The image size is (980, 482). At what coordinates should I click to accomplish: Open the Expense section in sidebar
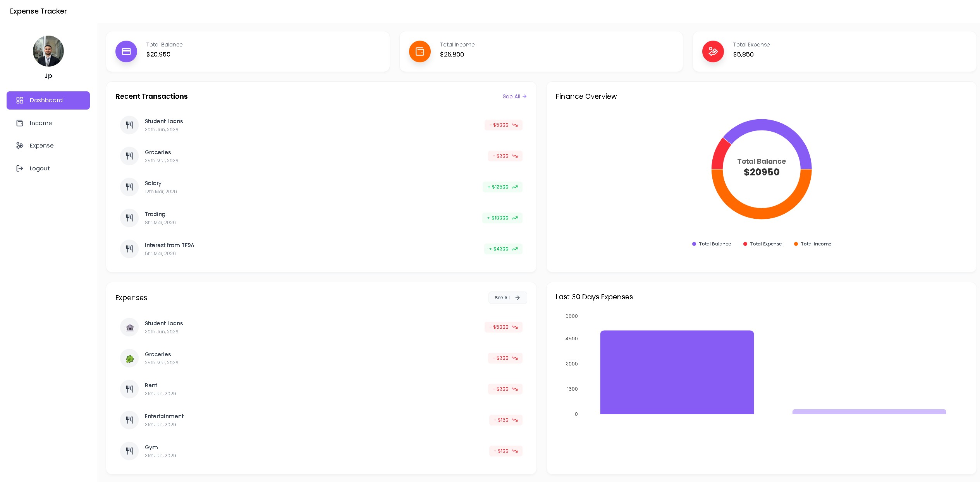(41, 146)
